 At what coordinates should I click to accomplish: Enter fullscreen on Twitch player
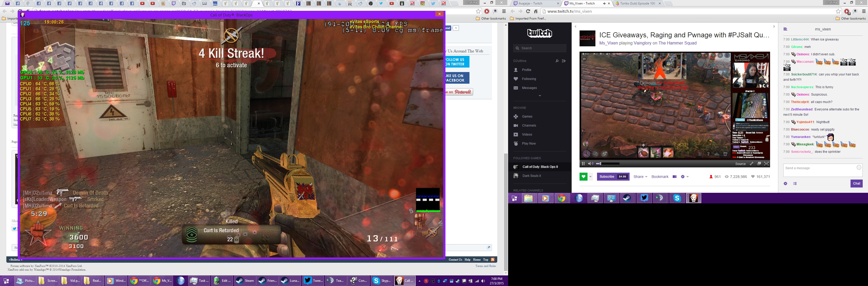click(x=766, y=164)
